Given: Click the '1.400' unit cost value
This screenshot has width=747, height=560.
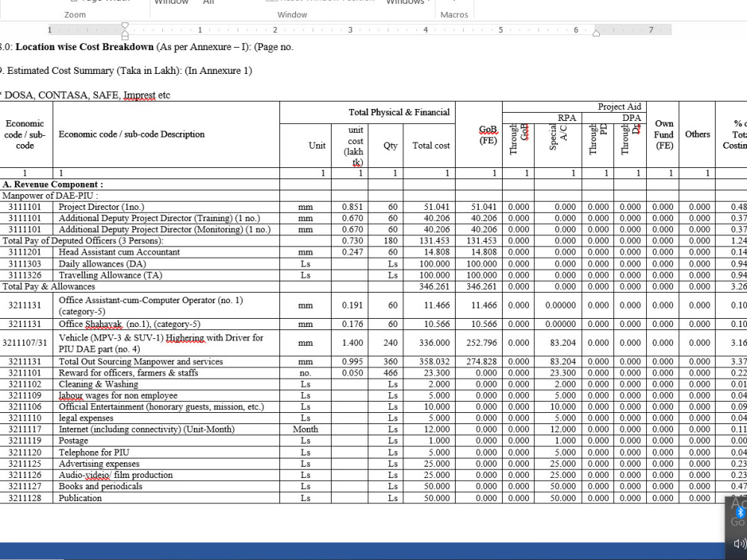Looking at the screenshot, I should click(353, 343).
